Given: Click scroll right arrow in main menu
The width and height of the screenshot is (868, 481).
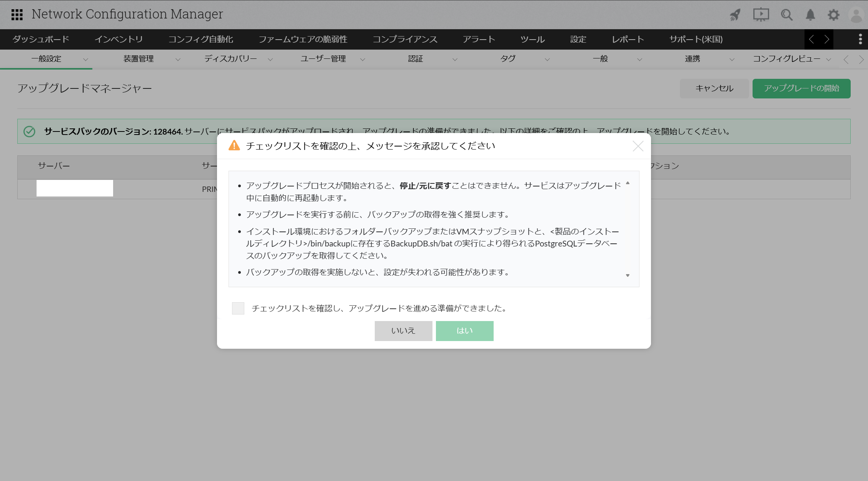Looking at the screenshot, I should [x=826, y=39].
